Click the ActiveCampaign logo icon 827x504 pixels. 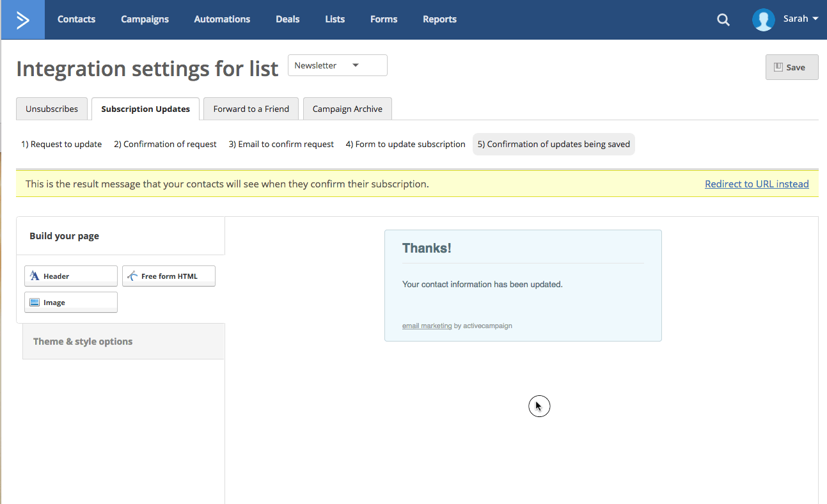[22, 19]
